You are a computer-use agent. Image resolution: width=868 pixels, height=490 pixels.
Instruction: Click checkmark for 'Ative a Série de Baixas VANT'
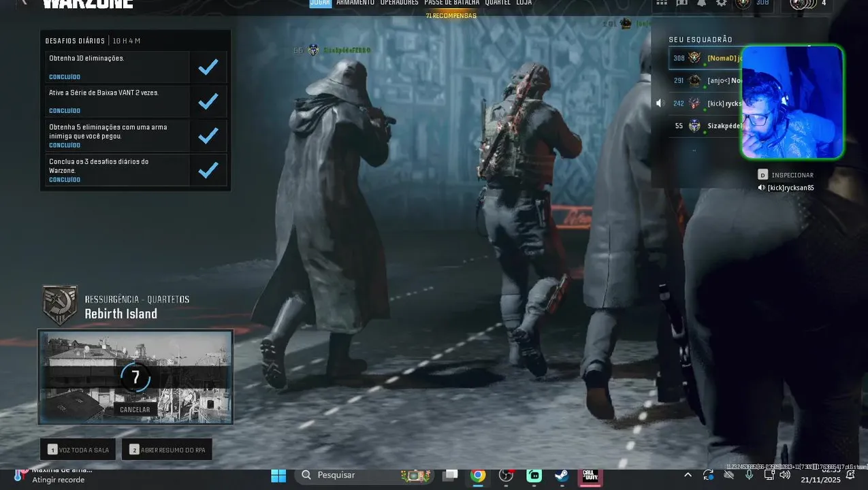pyautogui.click(x=208, y=101)
